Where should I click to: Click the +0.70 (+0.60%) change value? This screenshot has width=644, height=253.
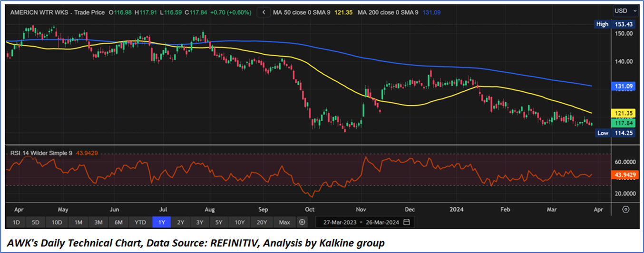point(231,13)
